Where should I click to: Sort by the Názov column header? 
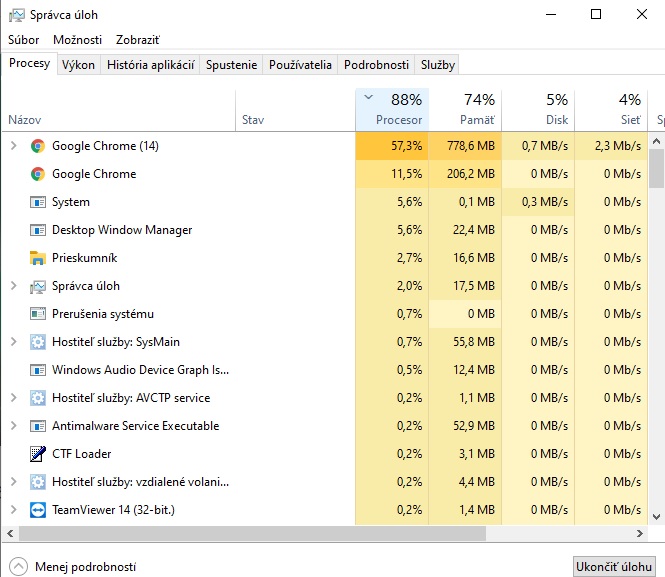[x=119, y=110]
